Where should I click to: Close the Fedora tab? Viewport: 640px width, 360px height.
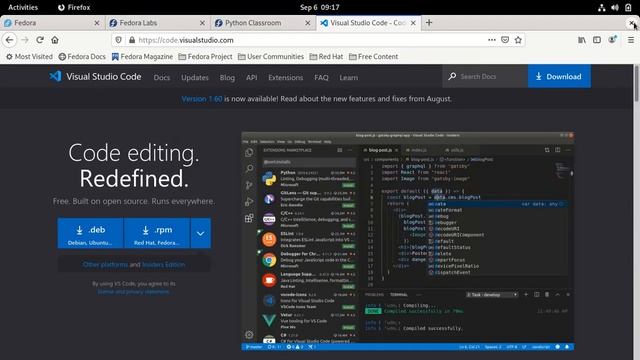(97, 23)
